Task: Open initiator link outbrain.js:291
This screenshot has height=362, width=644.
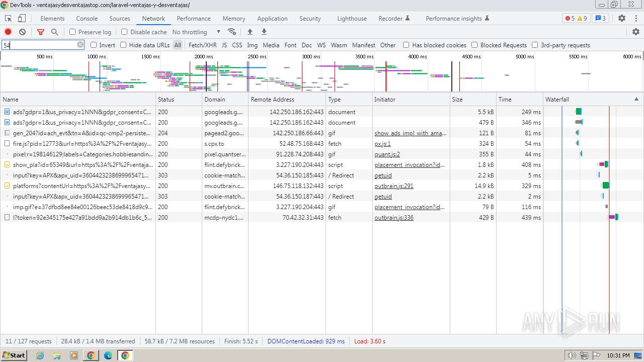Action: (394, 186)
